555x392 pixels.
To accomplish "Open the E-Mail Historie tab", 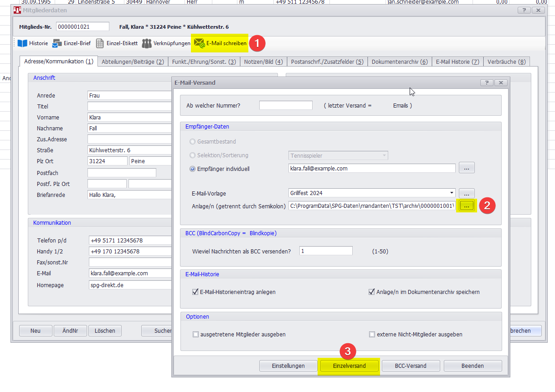I will pyautogui.click(x=457, y=62).
